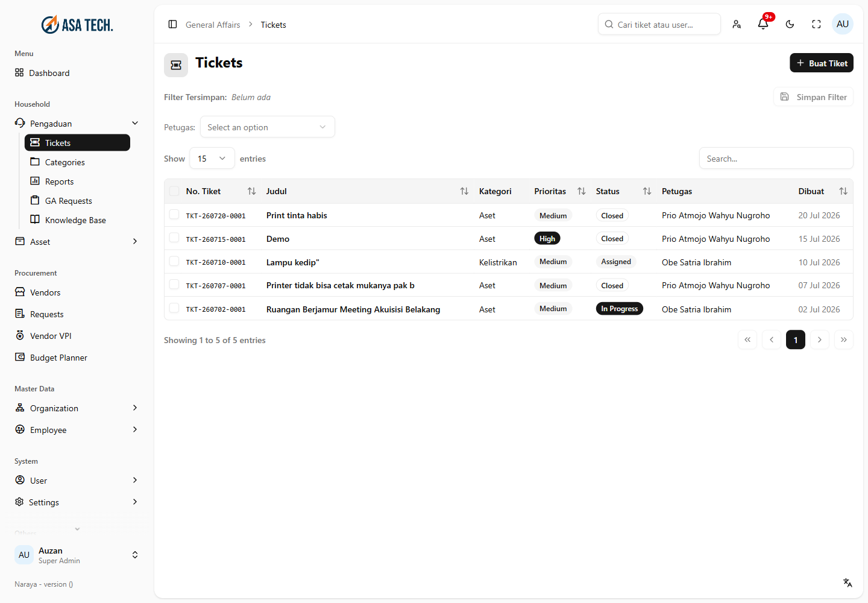Click the Simpan Filter button
This screenshot has height=603, width=868.
pyautogui.click(x=814, y=97)
